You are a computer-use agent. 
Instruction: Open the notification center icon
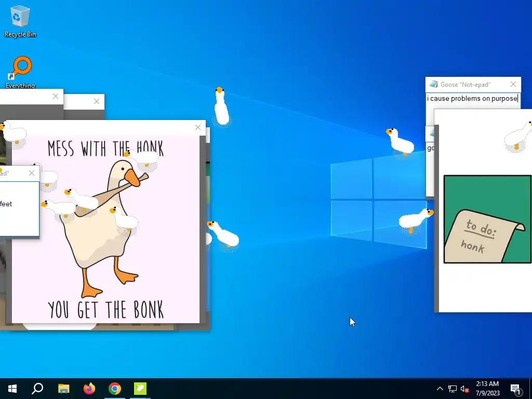pos(516,389)
